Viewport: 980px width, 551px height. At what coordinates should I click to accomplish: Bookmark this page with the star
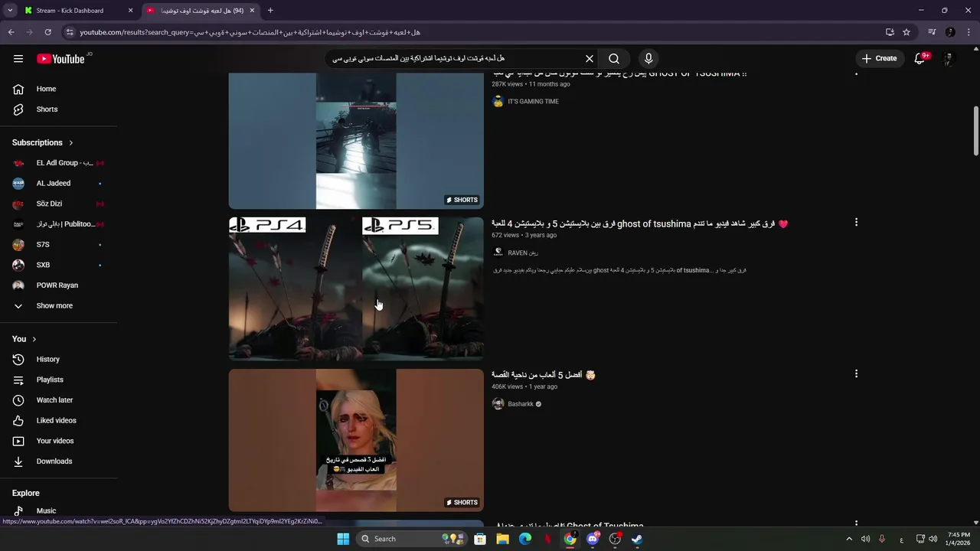[x=906, y=32]
